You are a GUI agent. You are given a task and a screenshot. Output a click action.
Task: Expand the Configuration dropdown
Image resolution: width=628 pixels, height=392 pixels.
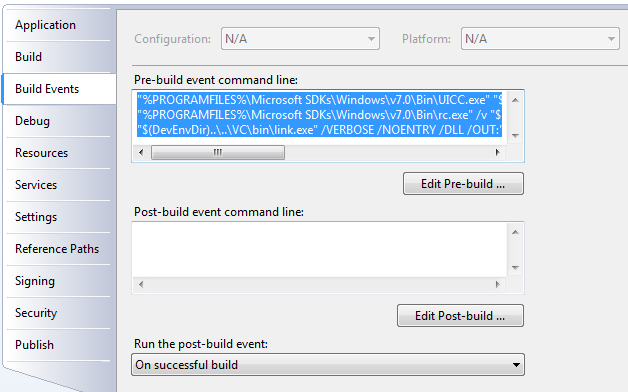point(300,39)
